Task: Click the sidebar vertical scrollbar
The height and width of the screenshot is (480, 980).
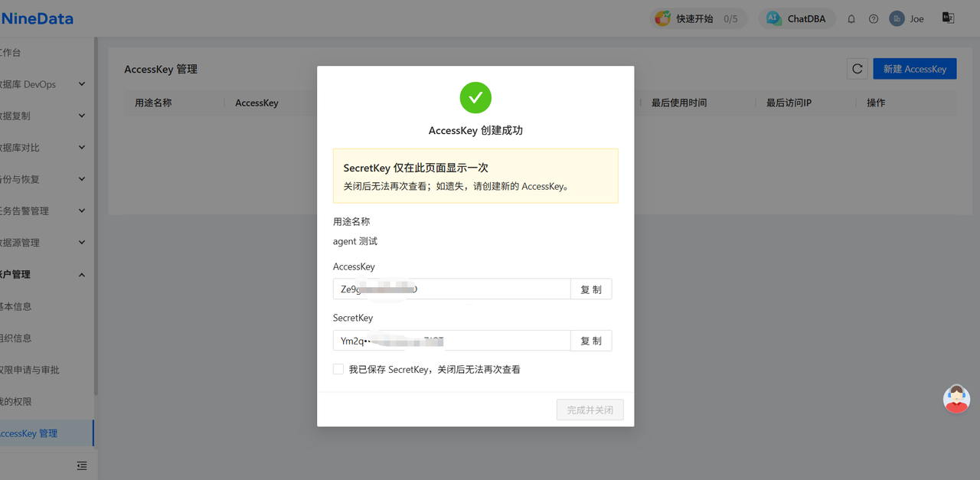Action: point(96,217)
